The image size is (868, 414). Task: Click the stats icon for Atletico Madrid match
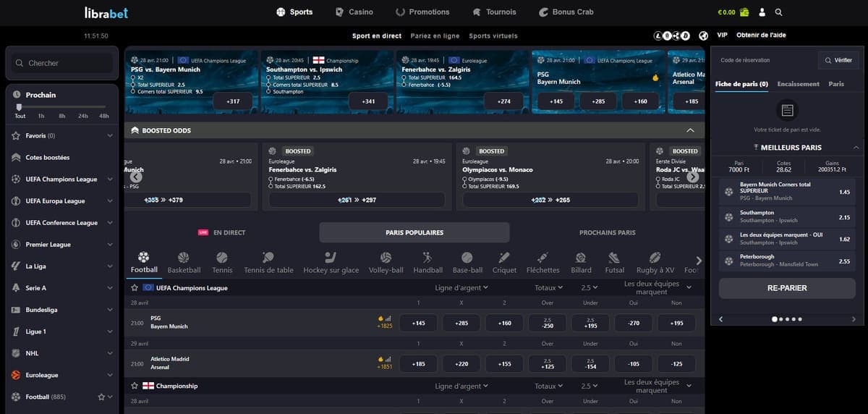pos(387,359)
